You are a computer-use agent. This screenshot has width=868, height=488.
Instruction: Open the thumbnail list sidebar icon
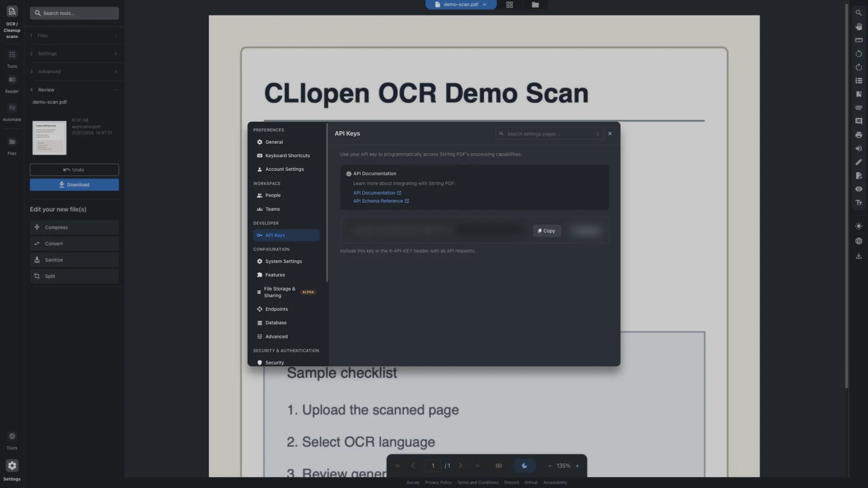click(x=858, y=81)
